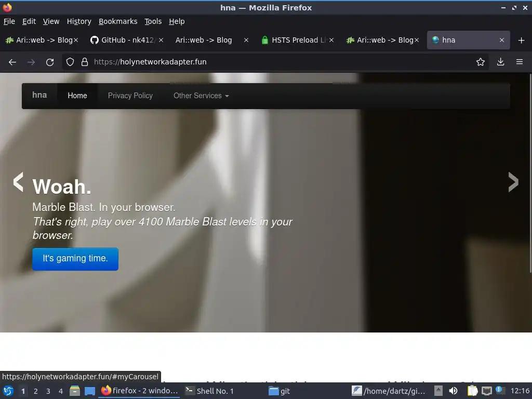The height and width of the screenshot is (399, 532).
Task: Open the Privacy Policy nav link
Action: pos(130,96)
